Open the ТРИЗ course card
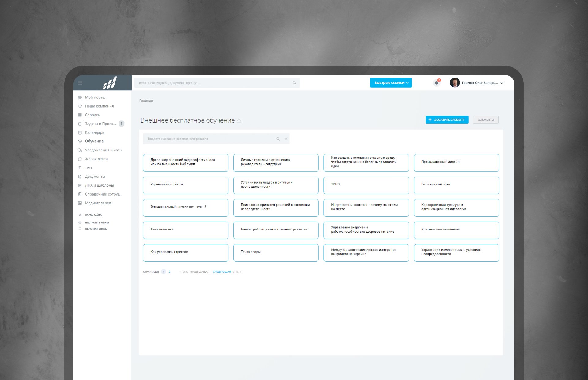The height and width of the screenshot is (380, 588). (366, 185)
